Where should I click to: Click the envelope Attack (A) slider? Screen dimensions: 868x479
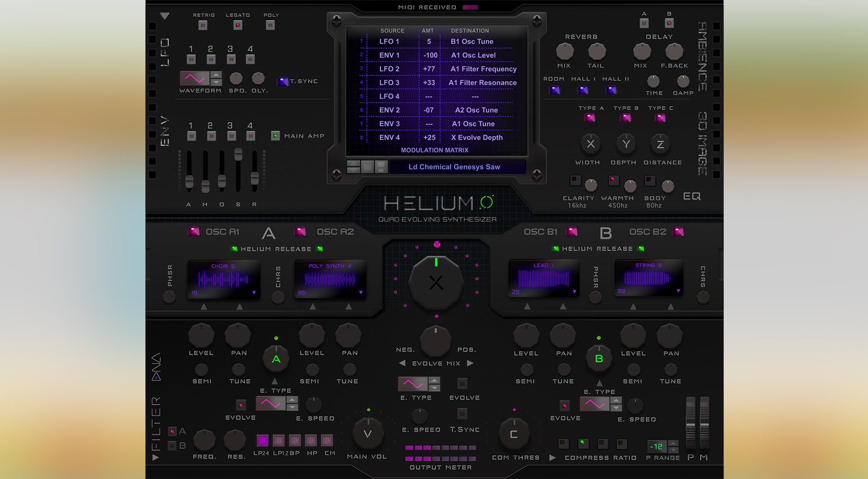click(189, 181)
